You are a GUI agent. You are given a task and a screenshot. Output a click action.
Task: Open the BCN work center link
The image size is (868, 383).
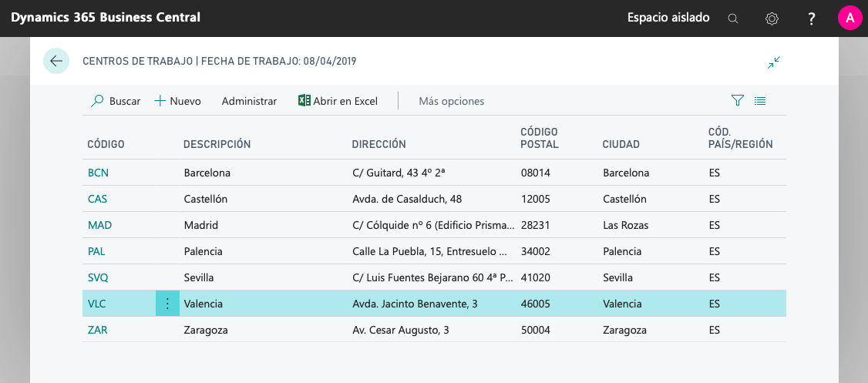[x=98, y=173]
